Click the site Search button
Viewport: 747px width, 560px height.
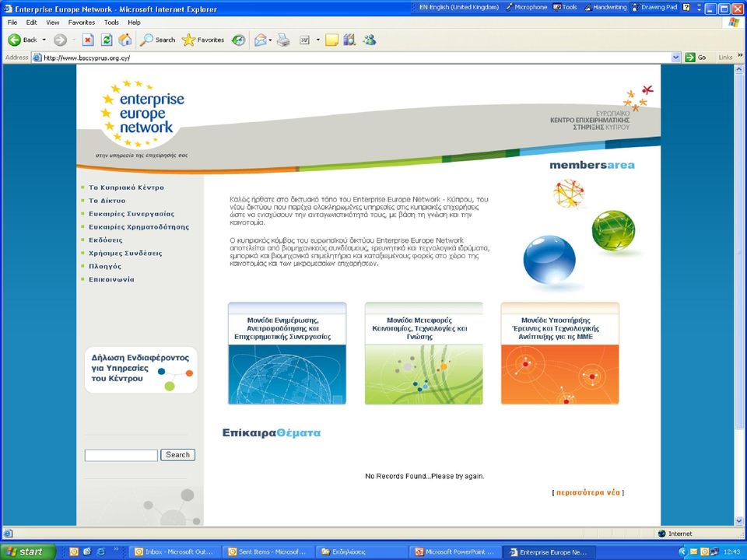click(x=177, y=455)
